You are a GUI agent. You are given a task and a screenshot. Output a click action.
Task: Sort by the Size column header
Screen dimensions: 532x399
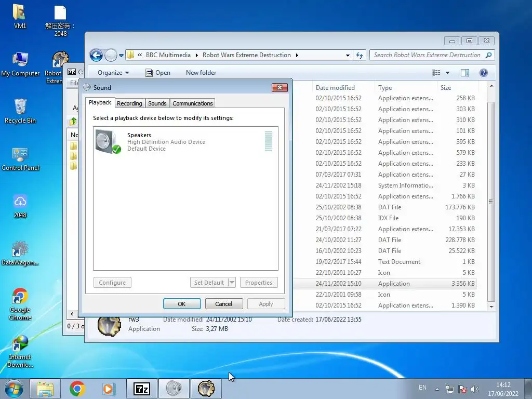point(458,87)
